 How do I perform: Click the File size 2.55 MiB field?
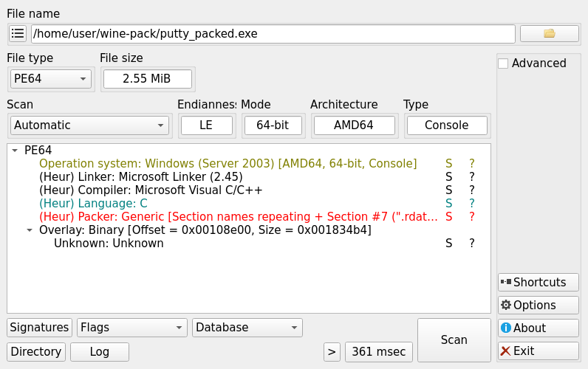(x=148, y=79)
